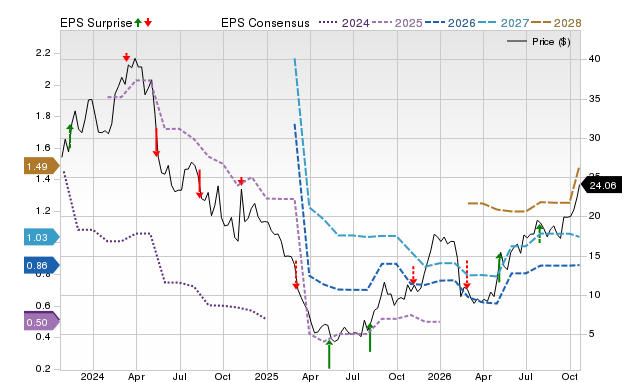
Task: Click the 1.6 label on the EPS axis
Action: (43, 148)
